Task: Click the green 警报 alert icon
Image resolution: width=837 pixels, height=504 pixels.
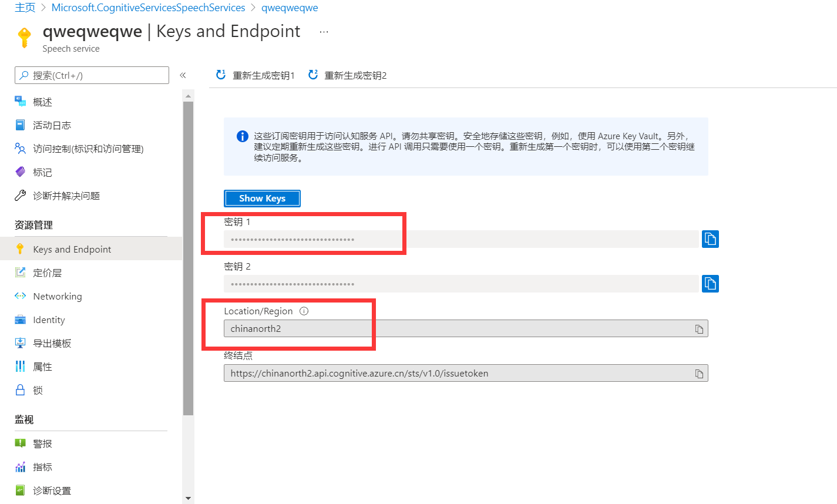Action: 20,443
